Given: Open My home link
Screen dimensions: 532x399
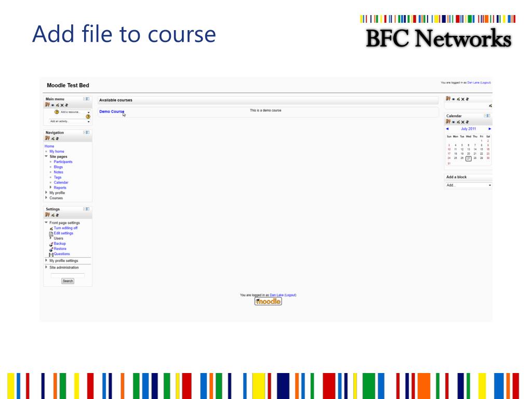Looking at the screenshot, I should pyautogui.click(x=57, y=151).
